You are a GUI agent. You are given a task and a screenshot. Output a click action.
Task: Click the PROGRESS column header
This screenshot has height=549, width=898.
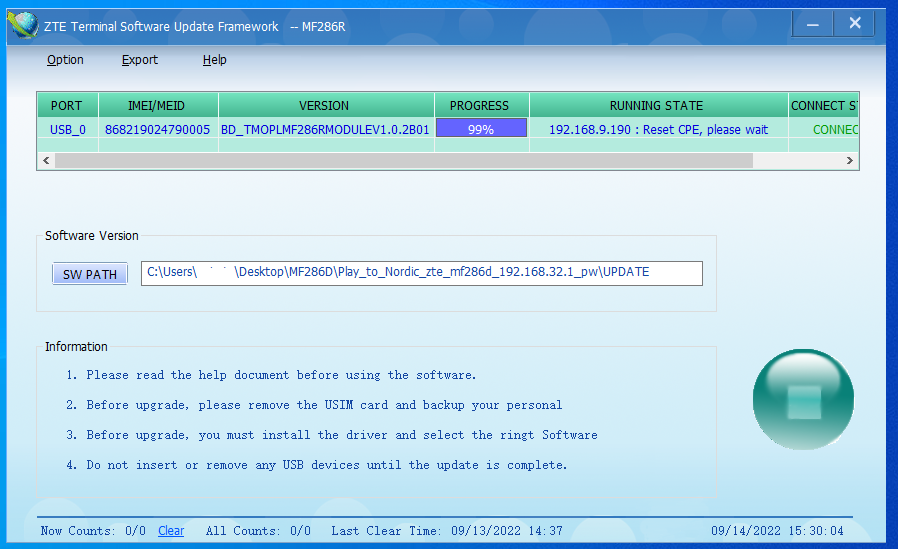[x=482, y=105]
